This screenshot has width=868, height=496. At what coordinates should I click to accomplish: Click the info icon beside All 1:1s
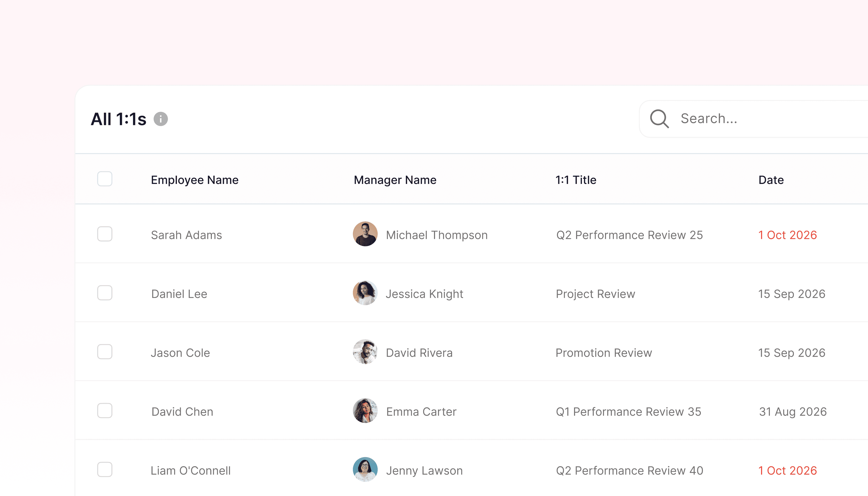[160, 119]
